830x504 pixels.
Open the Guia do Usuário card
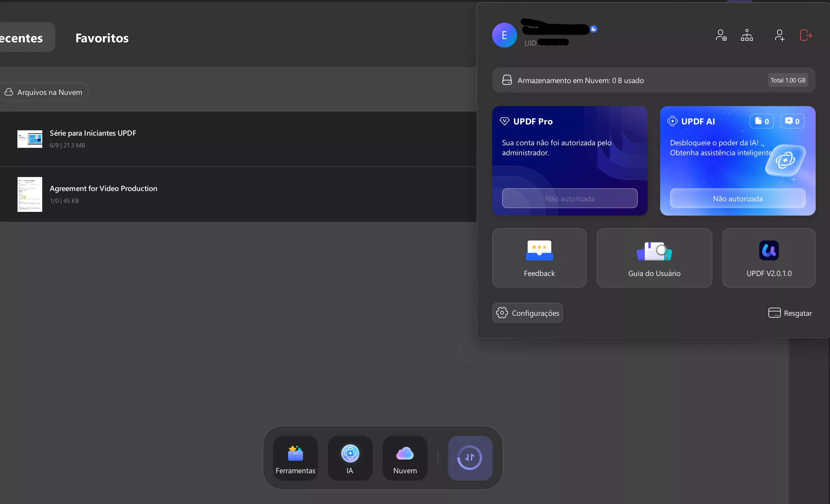click(654, 258)
